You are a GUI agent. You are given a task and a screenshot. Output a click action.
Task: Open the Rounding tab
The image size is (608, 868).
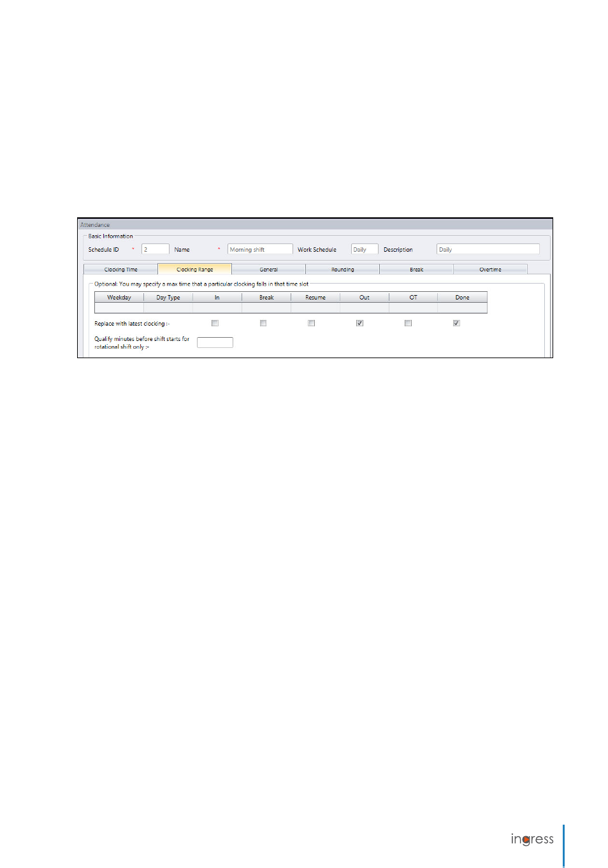(342, 270)
